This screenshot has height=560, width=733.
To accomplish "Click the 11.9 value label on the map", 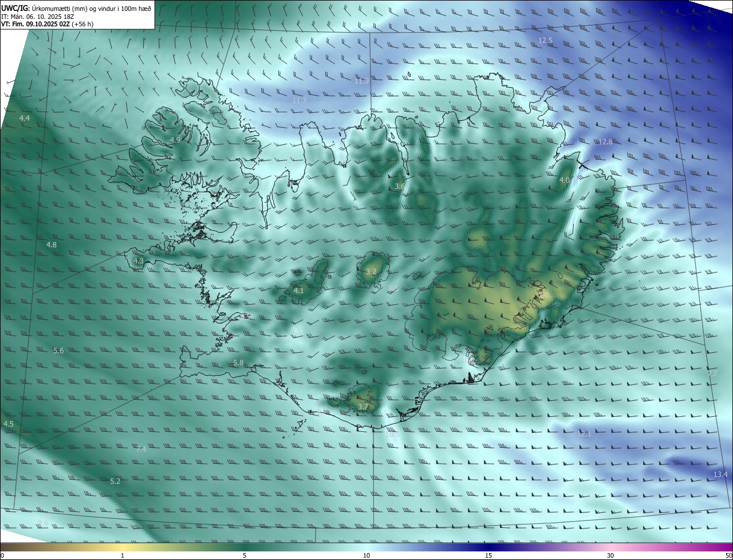I will tap(361, 81).
